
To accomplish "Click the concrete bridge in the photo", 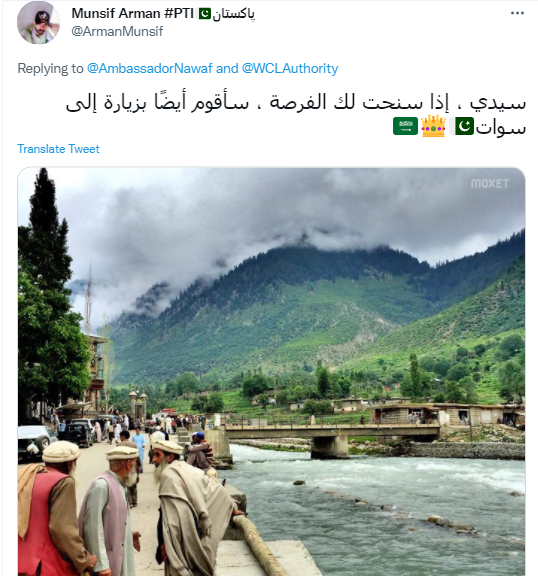I will (332, 438).
